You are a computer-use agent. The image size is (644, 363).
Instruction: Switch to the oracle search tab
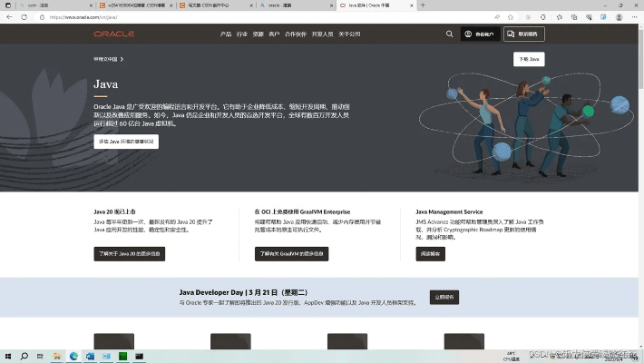tap(297, 5)
